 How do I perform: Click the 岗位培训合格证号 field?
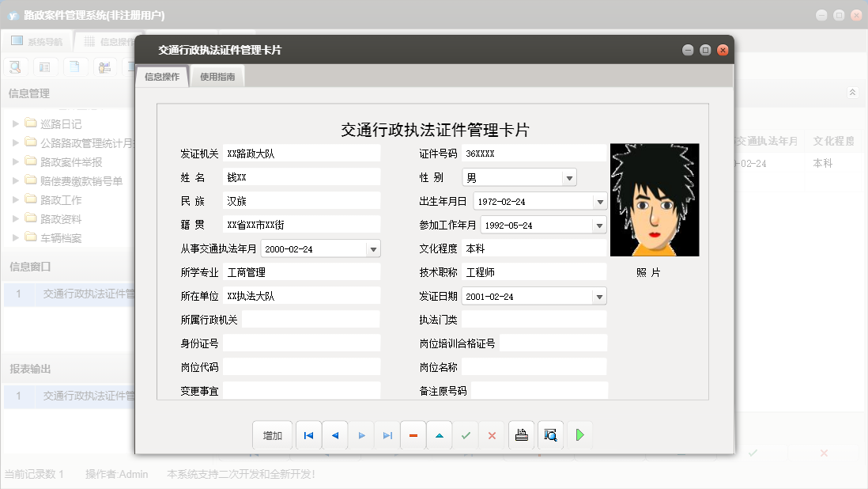point(553,343)
